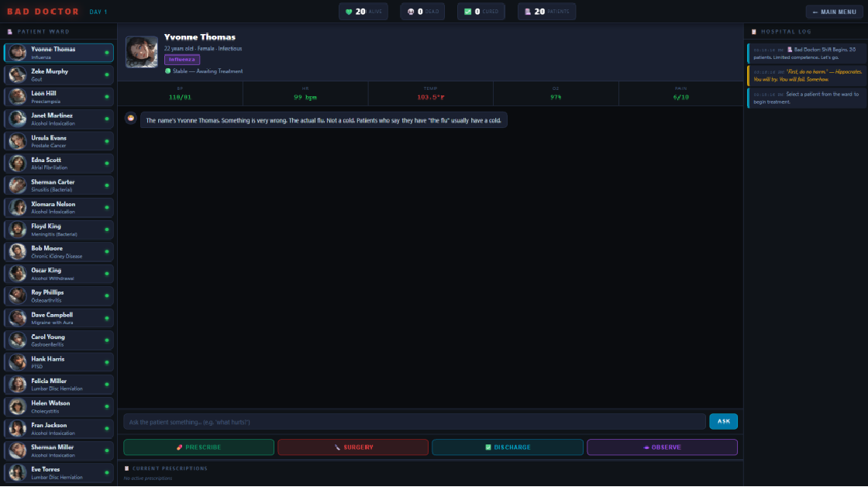The height and width of the screenshot is (487, 868).
Task: Click the green heart Alive counter icon
Action: (349, 12)
